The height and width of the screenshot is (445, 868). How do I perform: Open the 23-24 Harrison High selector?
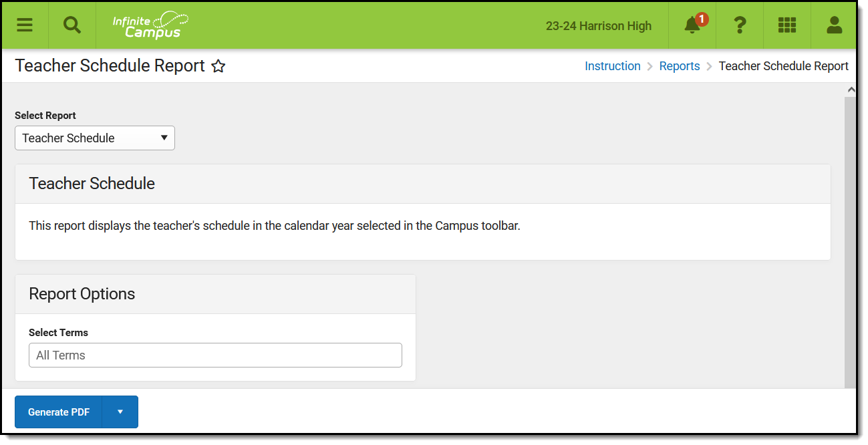[598, 26]
